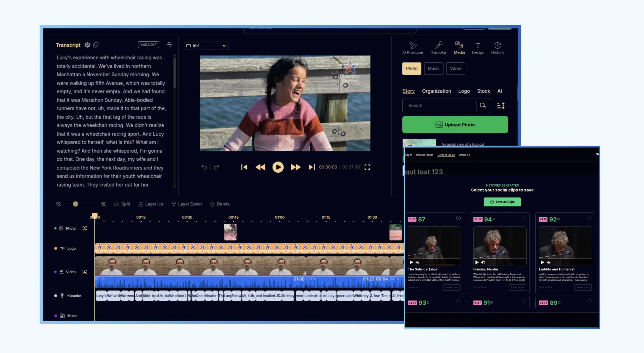Click the timeline zoom slider handle

pos(76,204)
